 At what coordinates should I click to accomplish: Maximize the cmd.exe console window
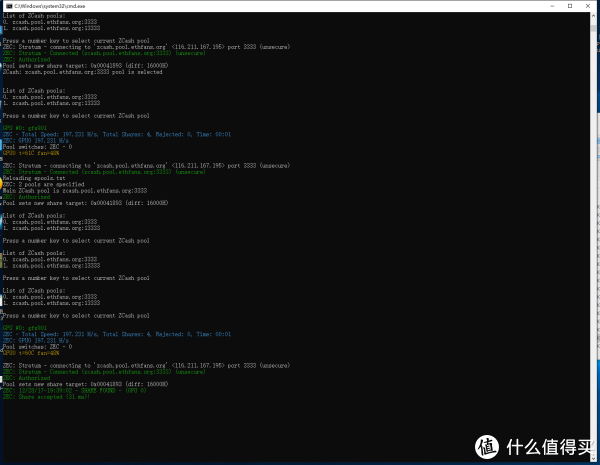(x=570, y=6)
